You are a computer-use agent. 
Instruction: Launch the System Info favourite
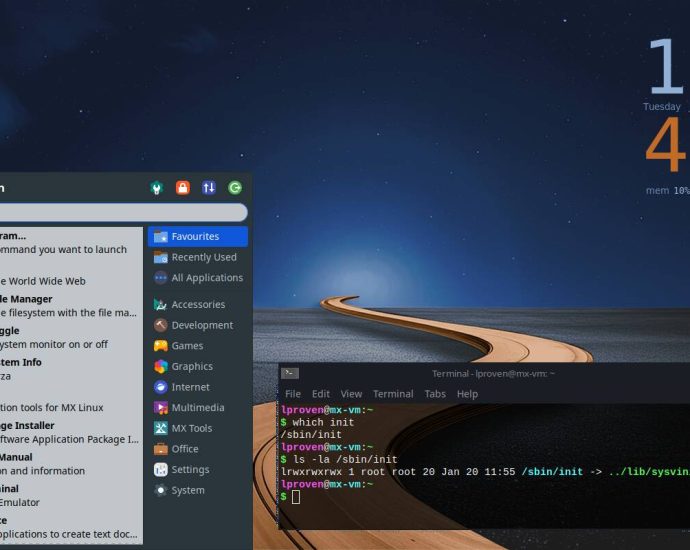click(x=70, y=369)
